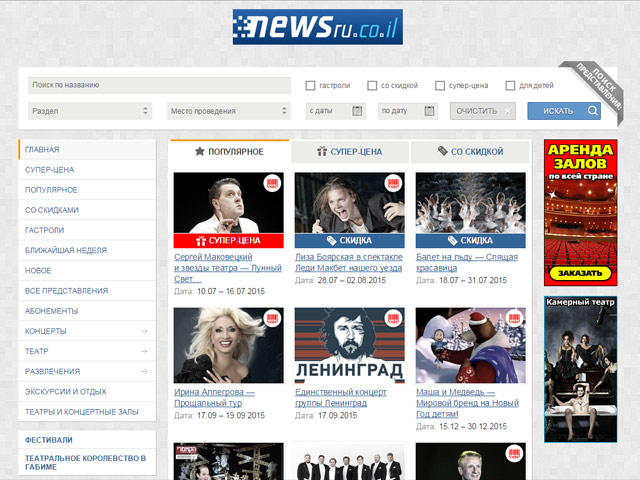Screen dimensions: 640x480
Task: Open the 'Раздел' dropdown
Action: (90, 111)
